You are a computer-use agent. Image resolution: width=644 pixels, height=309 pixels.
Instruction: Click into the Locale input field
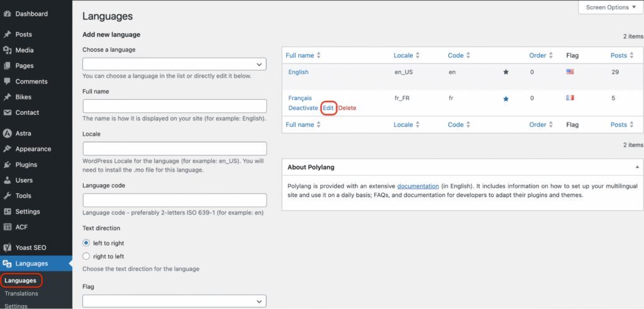(175, 149)
